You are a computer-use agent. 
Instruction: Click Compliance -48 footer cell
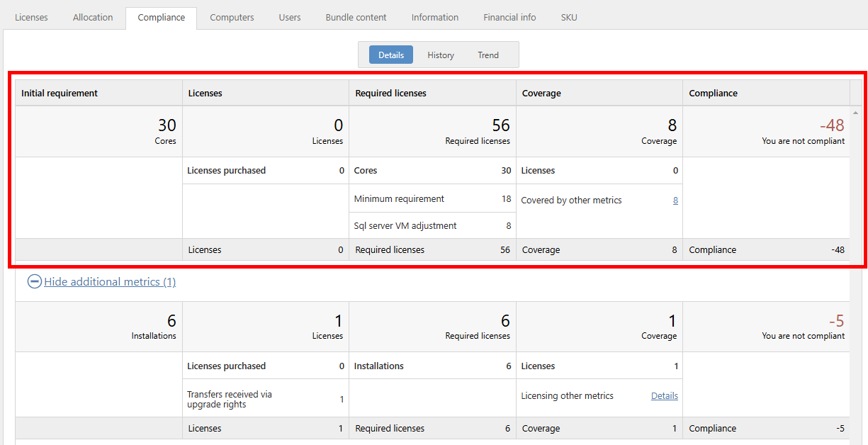[766, 249]
